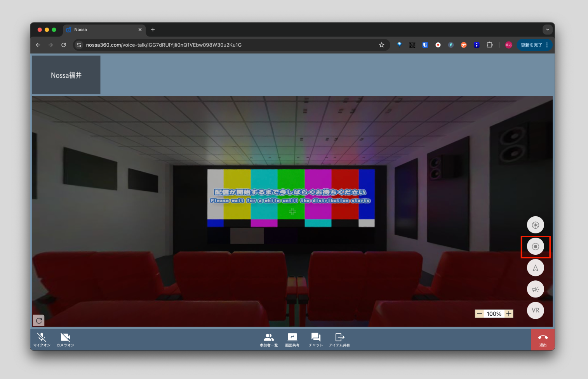Click the Nossa福井 room name label

click(66, 75)
